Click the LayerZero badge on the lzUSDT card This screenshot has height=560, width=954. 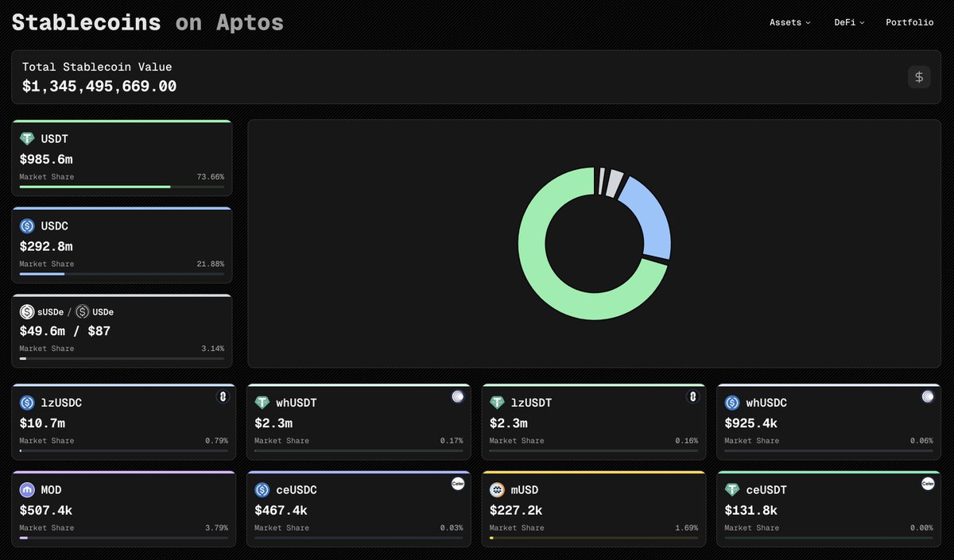pyautogui.click(x=692, y=396)
